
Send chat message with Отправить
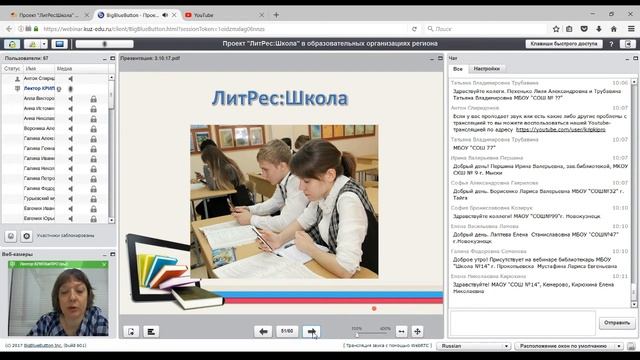tap(617, 323)
